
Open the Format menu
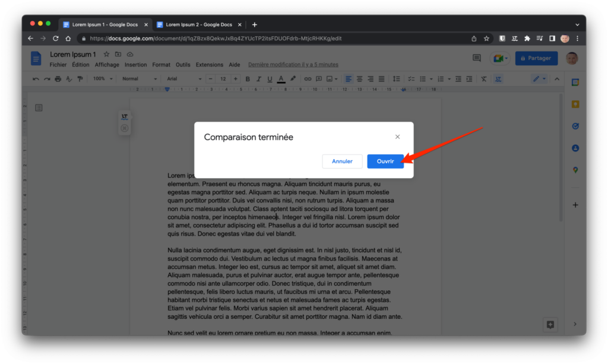pyautogui.click(x=161, y=65)
